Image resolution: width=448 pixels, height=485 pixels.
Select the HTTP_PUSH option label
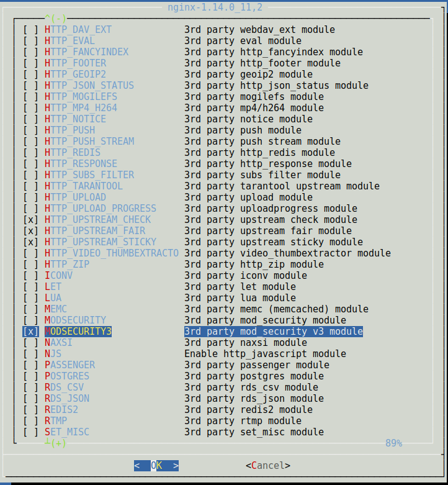coord(70,130)
